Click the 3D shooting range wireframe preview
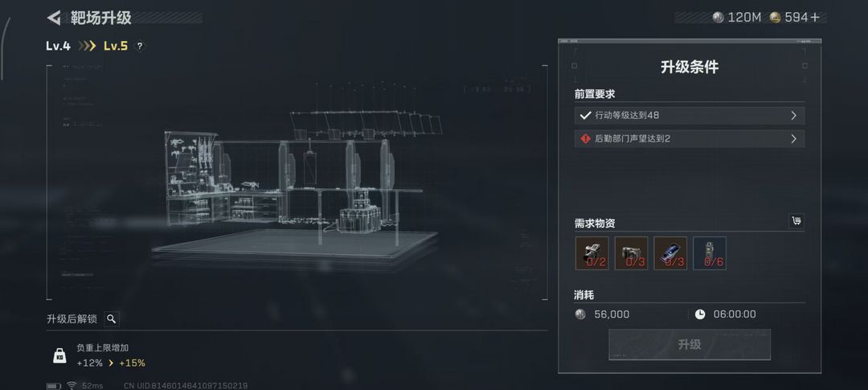The width and height of the screenshot is (868, 390). (297, 186)
